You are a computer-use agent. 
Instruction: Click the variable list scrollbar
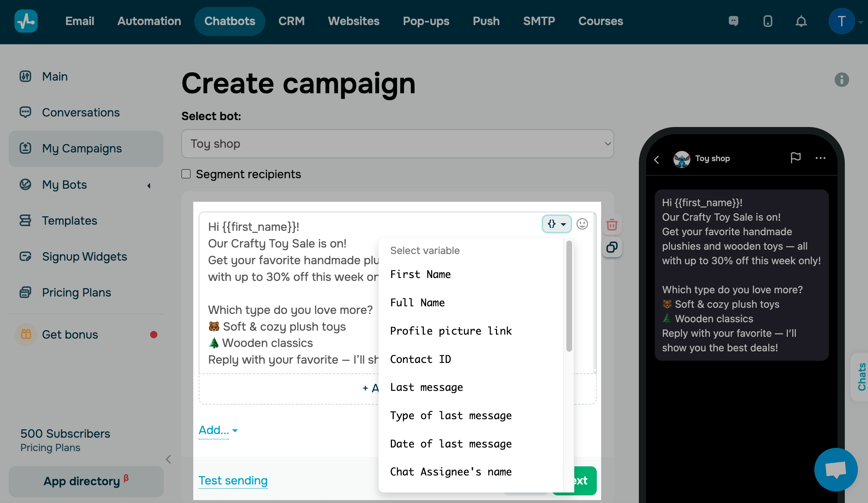click(x=569, y=296)
